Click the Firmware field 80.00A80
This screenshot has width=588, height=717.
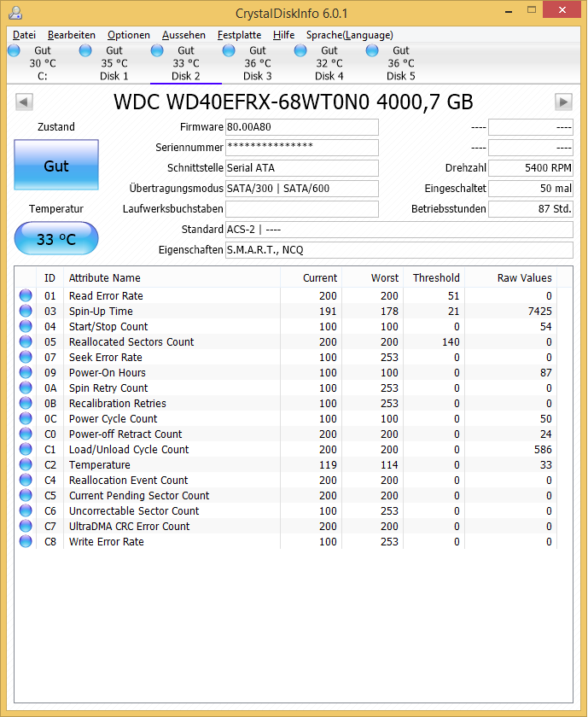point(302,127)
